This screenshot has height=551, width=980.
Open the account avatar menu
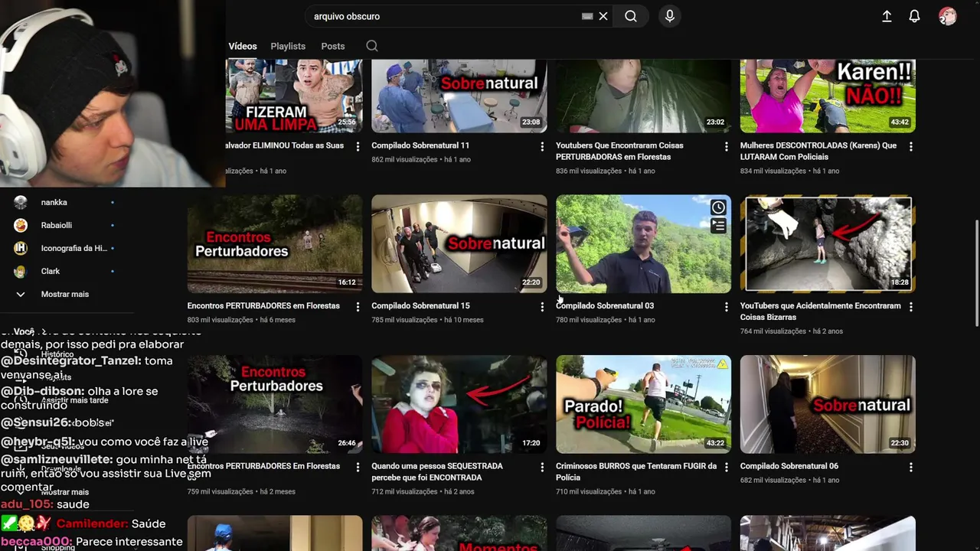tap(948, 16)
